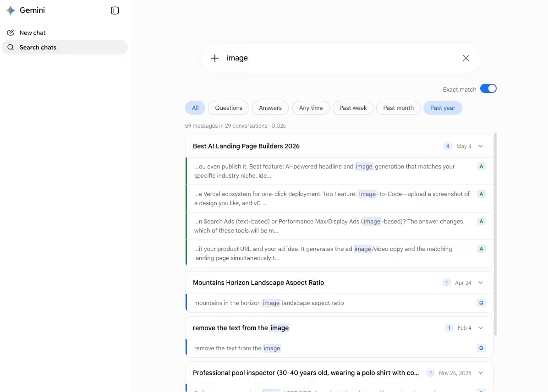This screenshot has height=392, width=548.
Task: Collapse 'remove the text from the image' chevron
Action: pyautogui.click(x=481, y=328)
